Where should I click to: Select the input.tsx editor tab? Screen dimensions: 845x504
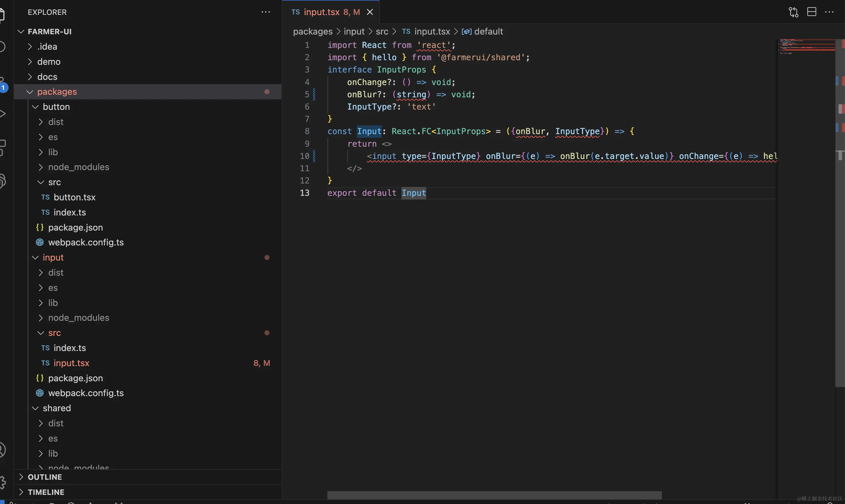[331, 12]
